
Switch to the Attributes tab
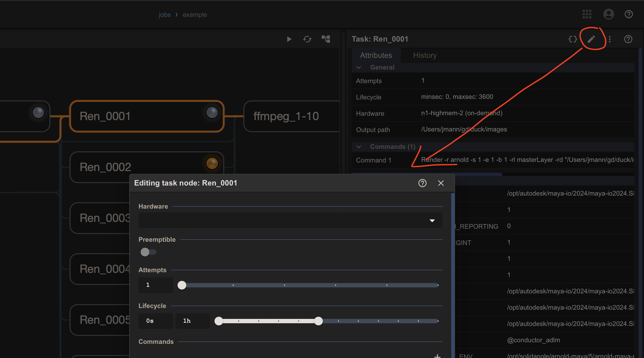376,55
